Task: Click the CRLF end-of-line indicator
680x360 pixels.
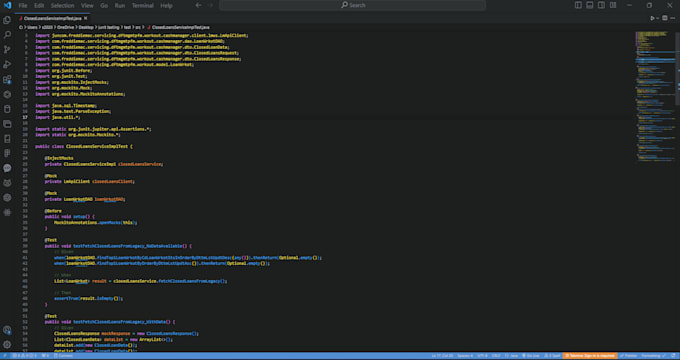Action: (496, 356)
